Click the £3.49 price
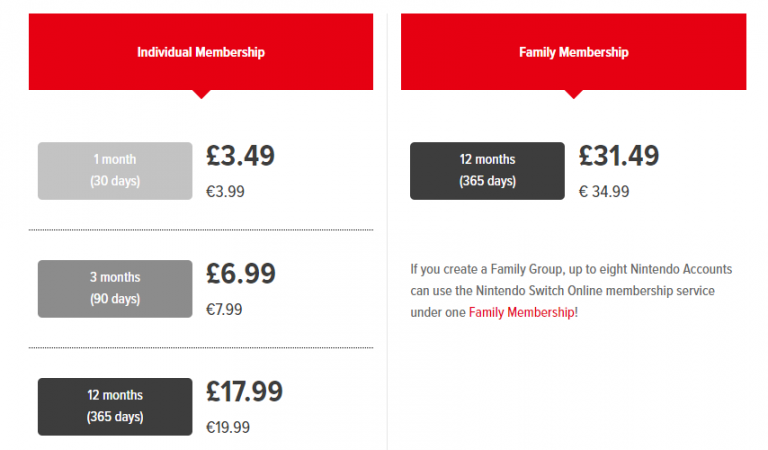768x450 pixels. click(x=240, y=156)
